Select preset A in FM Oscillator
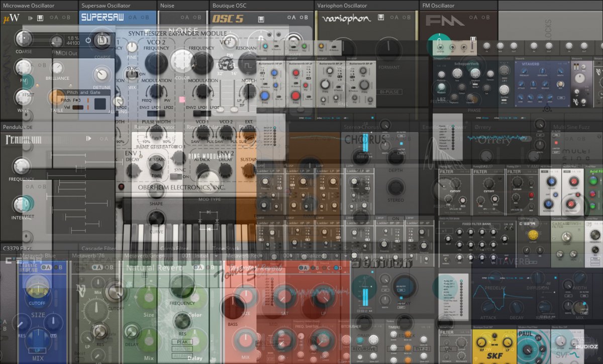The height and width of the screenshot is (364, 603). (x=473, y=17)
